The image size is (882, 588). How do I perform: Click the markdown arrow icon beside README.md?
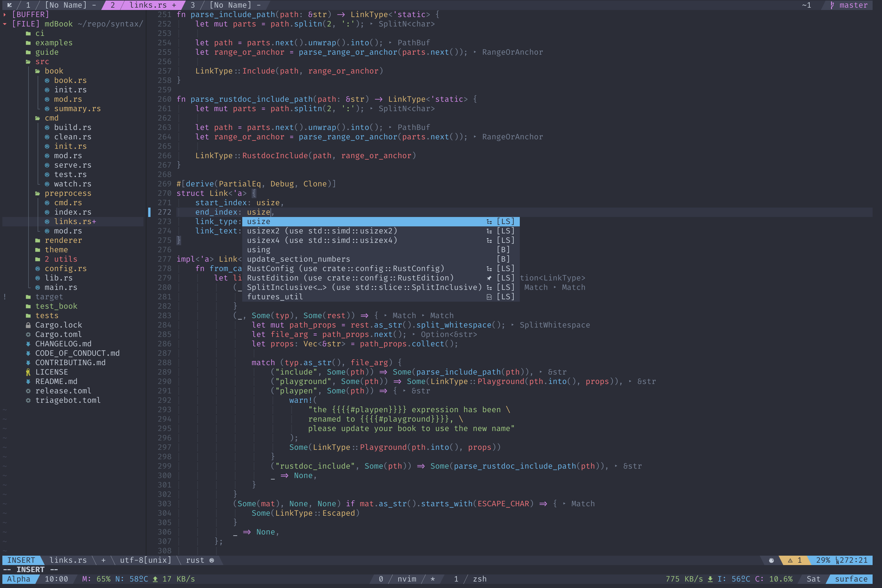click(28, 381)
